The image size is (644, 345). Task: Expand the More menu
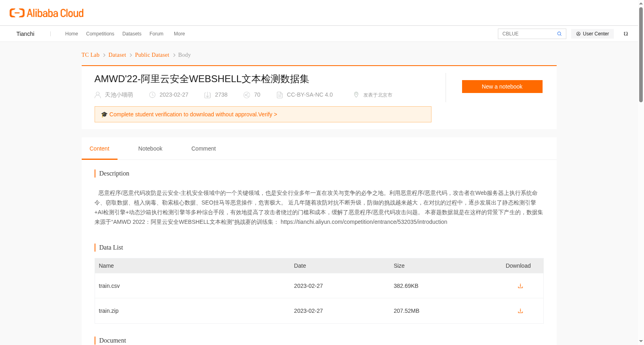[x=180, y=34]
